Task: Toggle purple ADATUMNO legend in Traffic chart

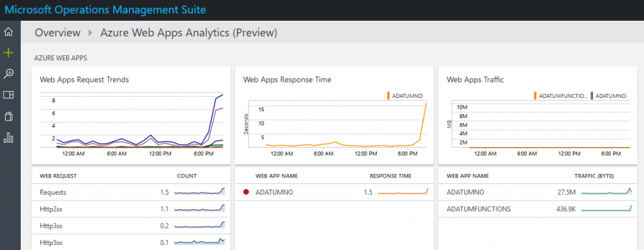Action: [608, 95]
